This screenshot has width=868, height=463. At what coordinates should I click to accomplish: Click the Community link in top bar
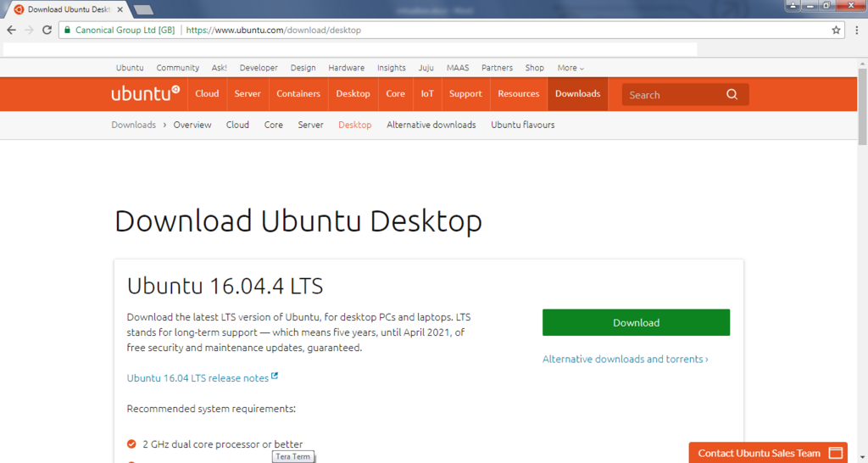click(x=178, y=68)
